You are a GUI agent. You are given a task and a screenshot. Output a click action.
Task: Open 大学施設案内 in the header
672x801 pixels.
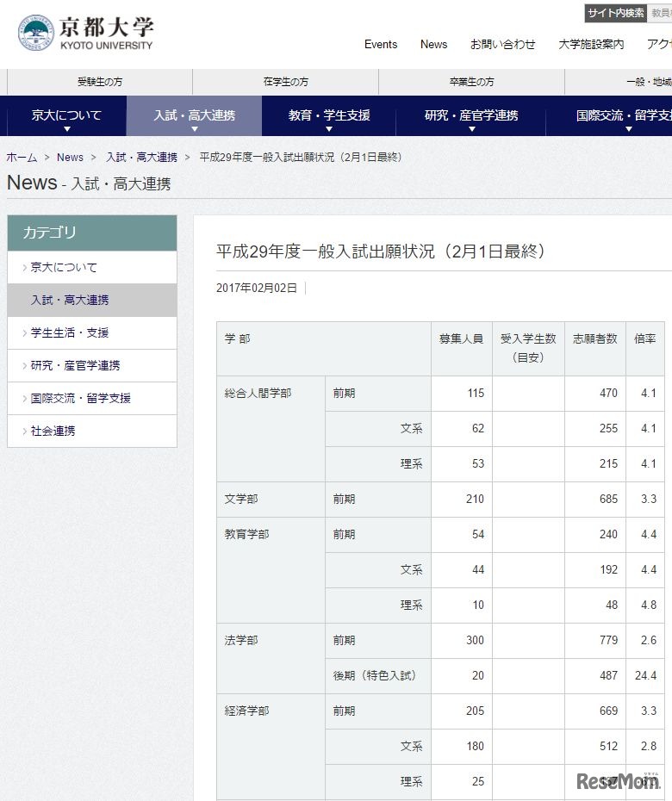point(591,45)
